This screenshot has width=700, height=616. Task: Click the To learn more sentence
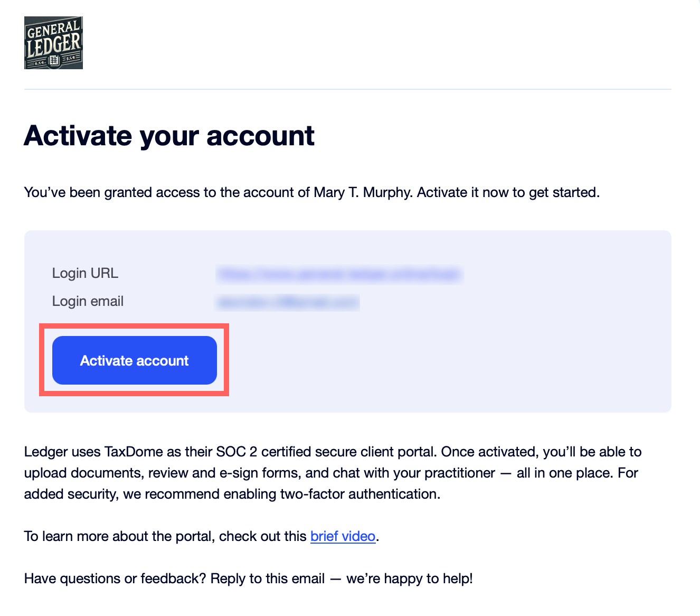pyautogui.click(x=165, y=536)
